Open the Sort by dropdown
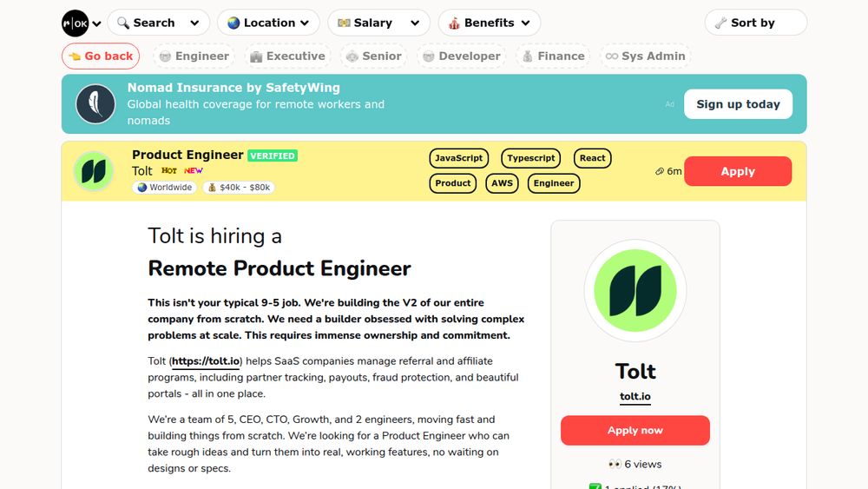Image resolution: width=868 pixels, height=489 pixels. (756, 23)
